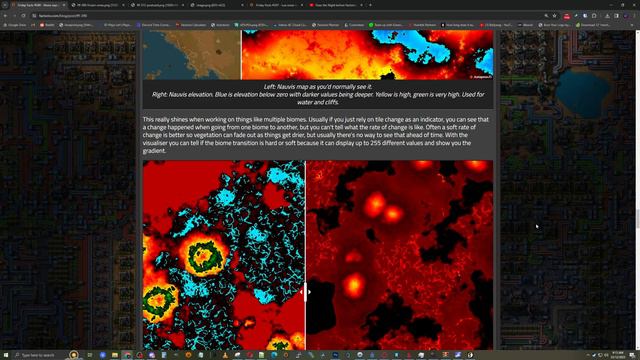The width and height of the screenshot is (640, 360).
Task: Click the address bar URL field
Action: 286,16
